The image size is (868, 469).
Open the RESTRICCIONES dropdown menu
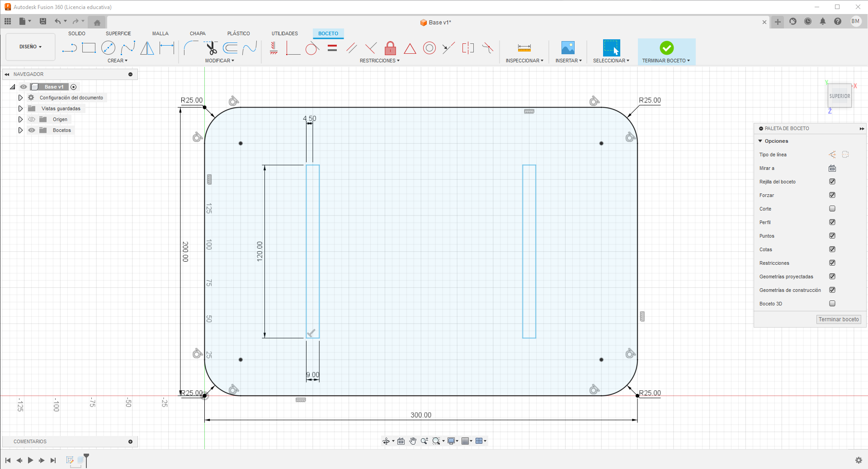[x=380, y=61]
